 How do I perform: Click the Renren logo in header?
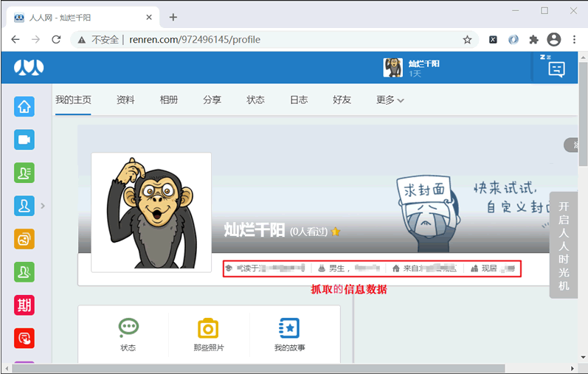29,68
